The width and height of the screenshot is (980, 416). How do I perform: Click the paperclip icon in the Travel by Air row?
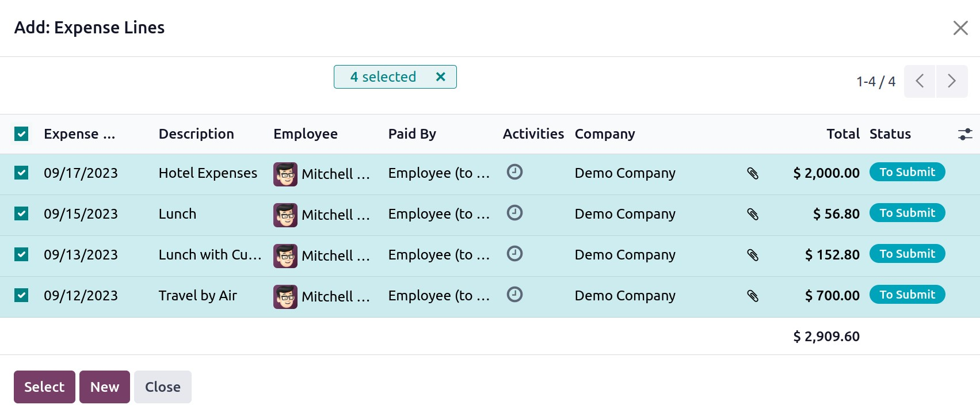coord(753,296)
